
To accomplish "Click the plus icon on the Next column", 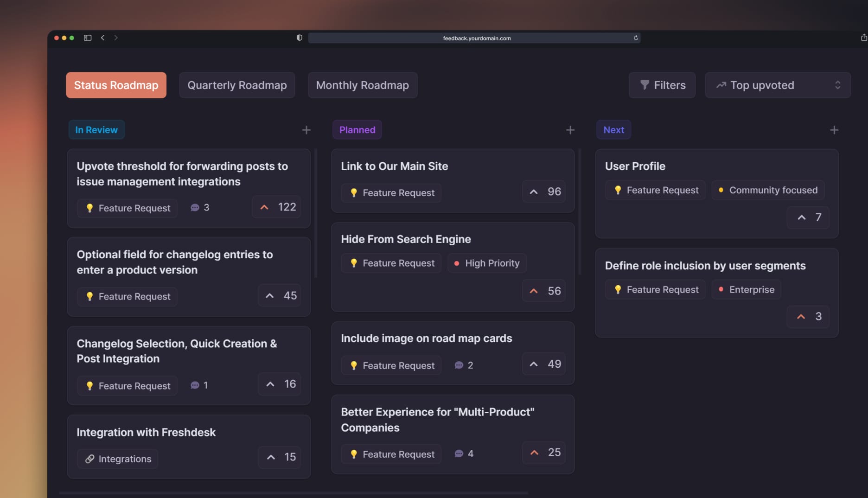I will coord(833,130).
